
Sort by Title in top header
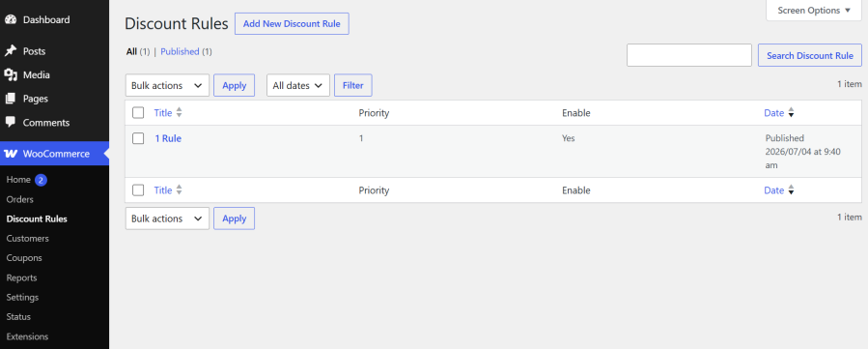click(163, 113)
